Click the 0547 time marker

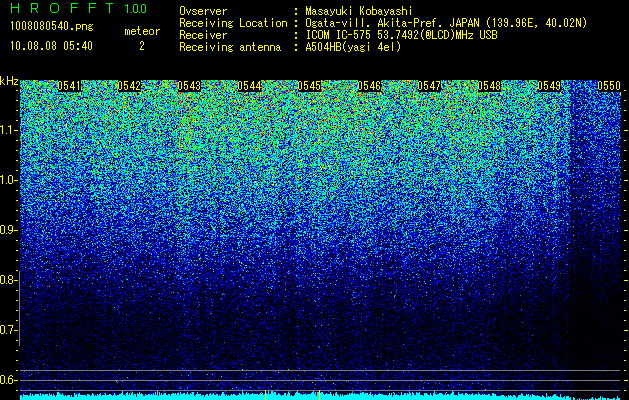point(429,86)
